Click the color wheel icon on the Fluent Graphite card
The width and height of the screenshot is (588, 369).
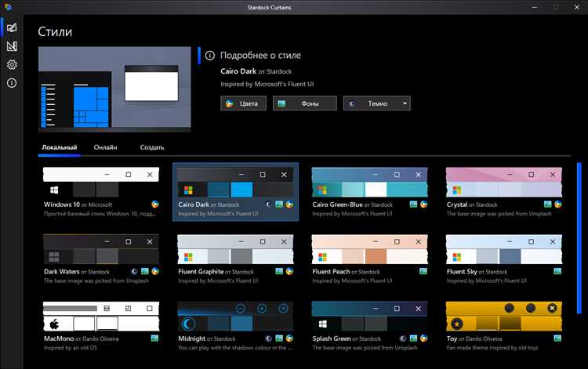289,271
